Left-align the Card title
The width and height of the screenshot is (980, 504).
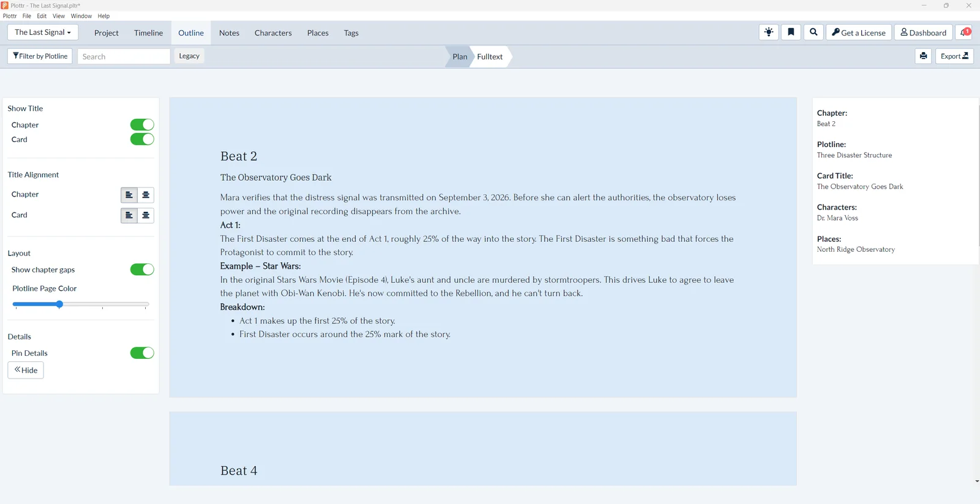point(129,216)
